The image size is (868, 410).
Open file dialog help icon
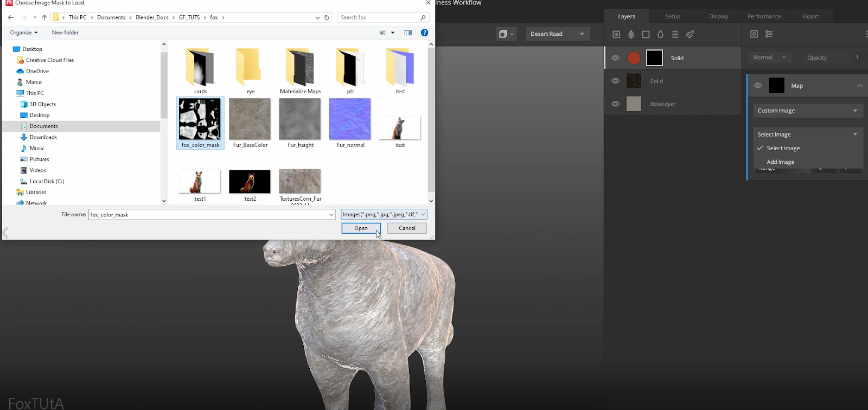(425, 33)
